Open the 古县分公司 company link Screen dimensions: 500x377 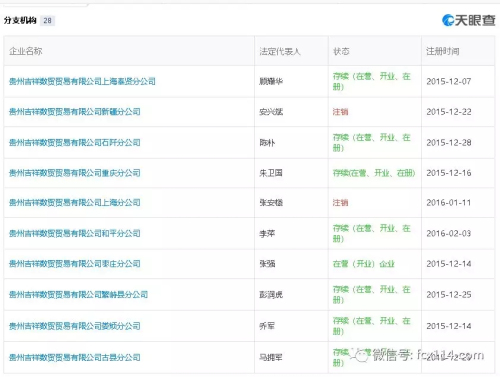pyautogui.click(x=74, y=357)
